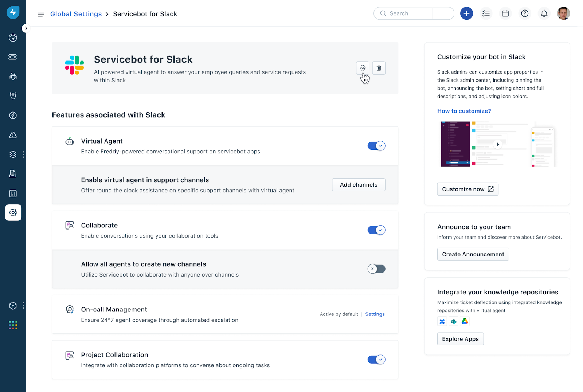Enable Allow all agents to create channels
Viewport: 583px width, 392px height.
(x=376, y=269)
